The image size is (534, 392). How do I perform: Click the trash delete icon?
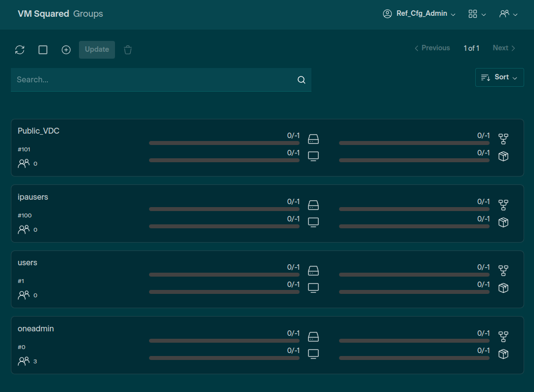[x=128, y=50]
